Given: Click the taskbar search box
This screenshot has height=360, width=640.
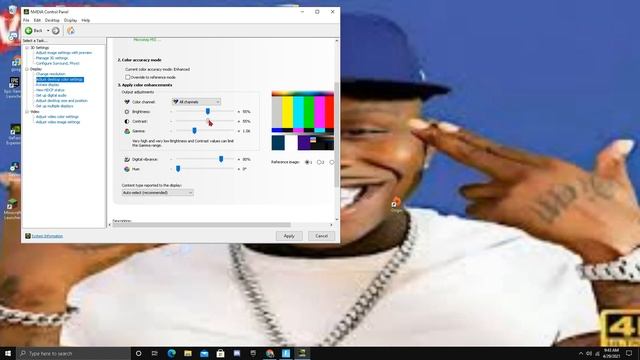Looking at the screenshot, I should pos(73,353).
